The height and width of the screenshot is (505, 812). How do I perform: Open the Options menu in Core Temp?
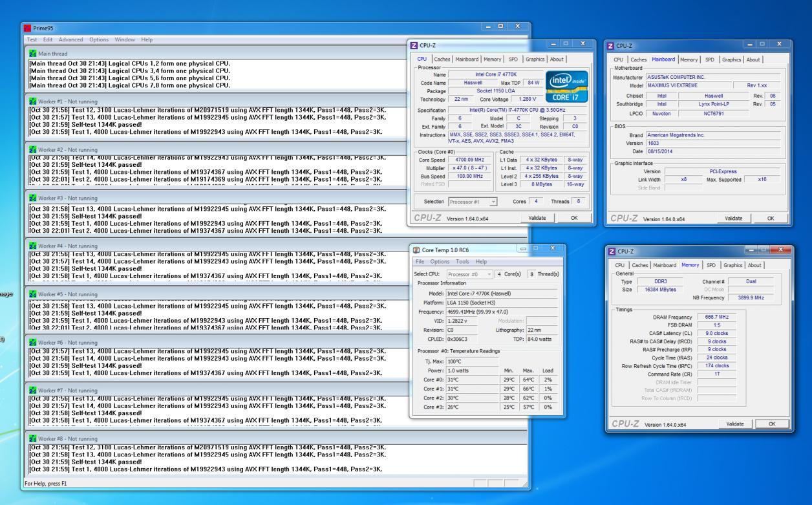(x=440, y=261)
